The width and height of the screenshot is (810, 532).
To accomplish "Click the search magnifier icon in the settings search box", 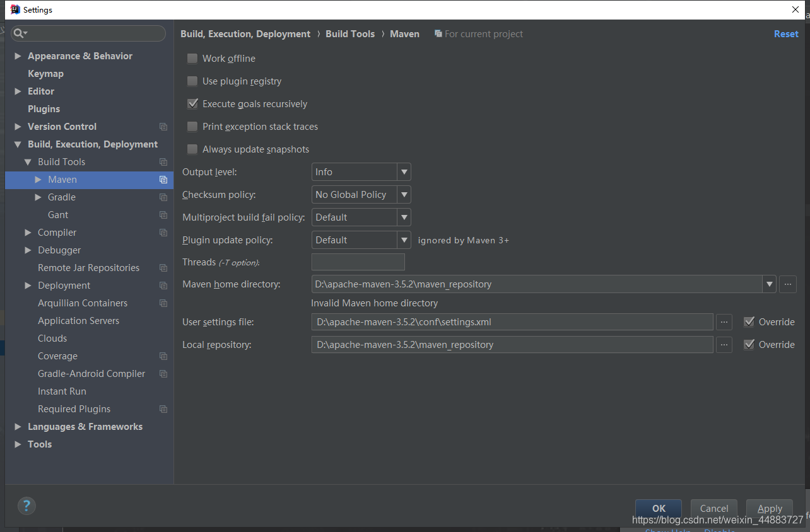I will [x=19, y=33].
